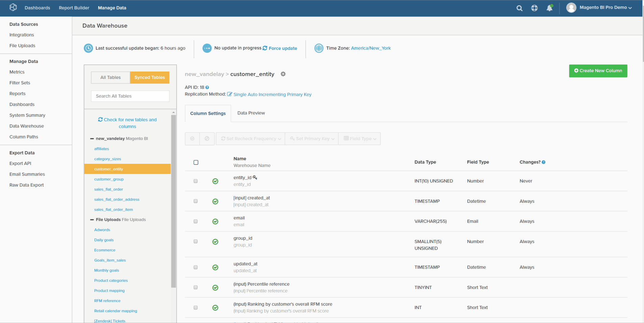Viewport: 644px width, 323px height.
Task: Click the Changes? column help icon
Action: (544, 162)
